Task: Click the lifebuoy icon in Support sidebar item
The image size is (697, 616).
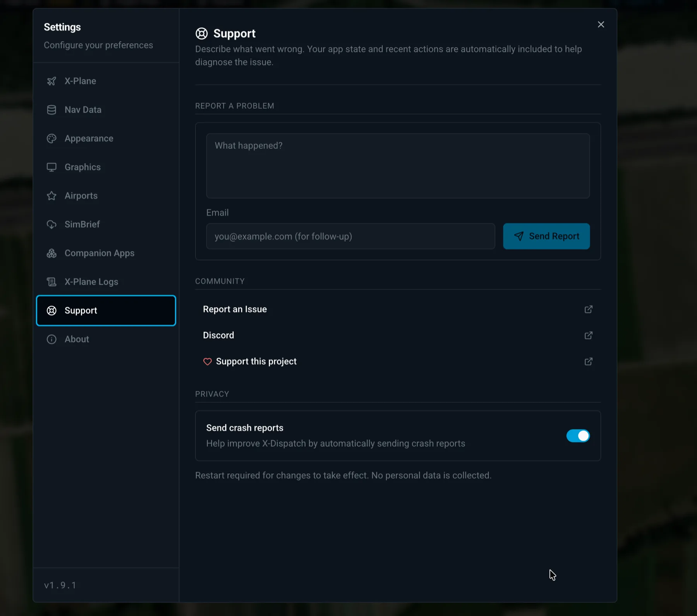Action: click(52, 310)
